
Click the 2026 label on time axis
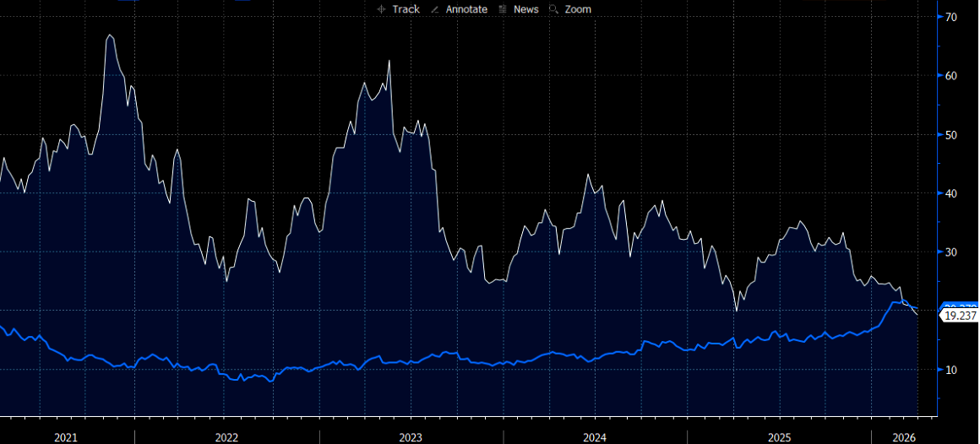[904, 437]
